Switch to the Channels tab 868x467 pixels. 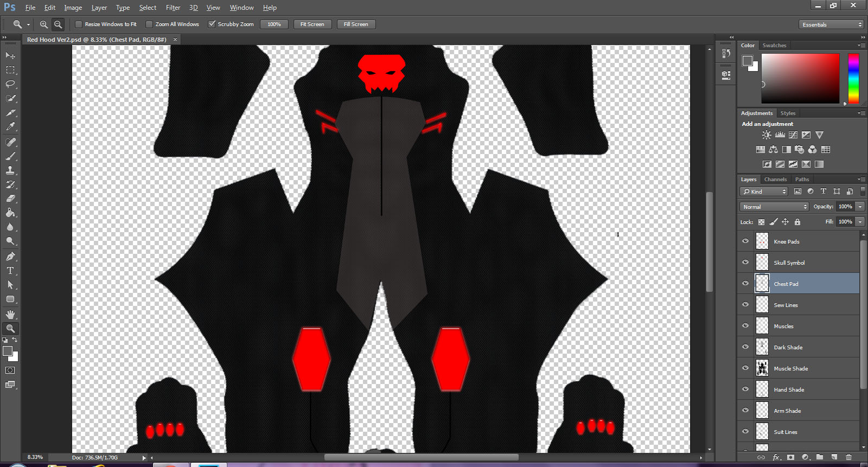(x=775, y=180)
